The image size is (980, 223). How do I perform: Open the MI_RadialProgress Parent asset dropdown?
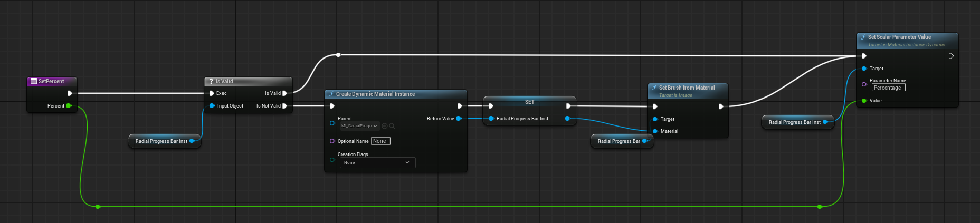pos(359,125)
